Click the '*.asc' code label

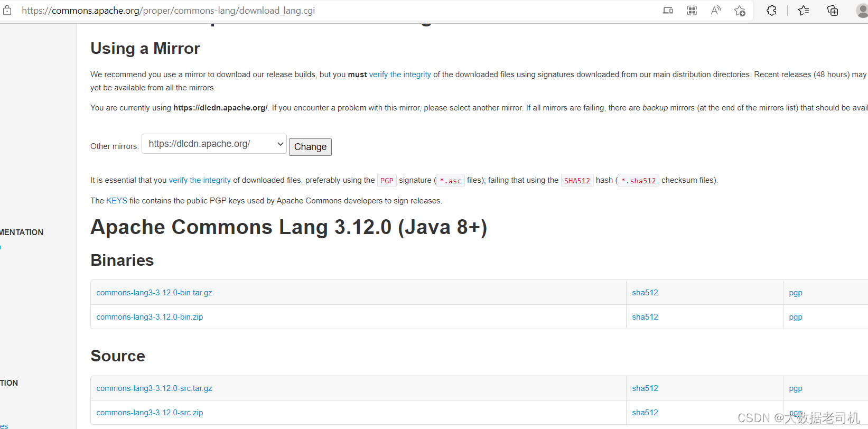pyautogui.click(x=451, y=181)
